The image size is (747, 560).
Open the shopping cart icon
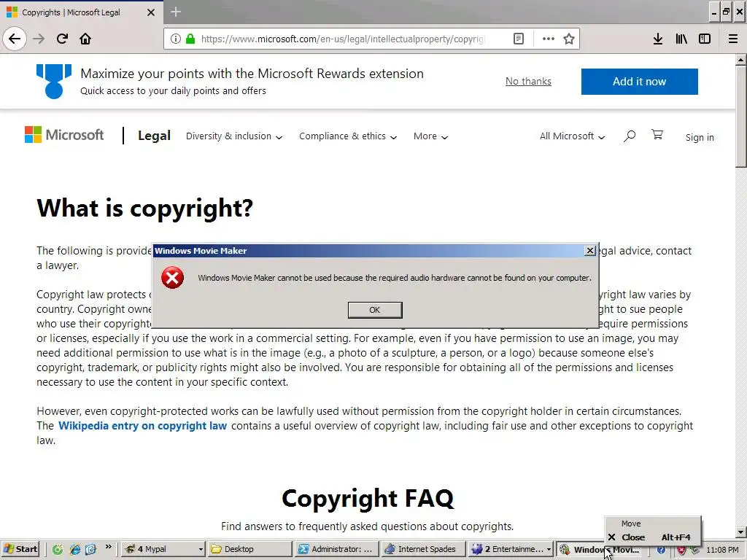[657, 135]
